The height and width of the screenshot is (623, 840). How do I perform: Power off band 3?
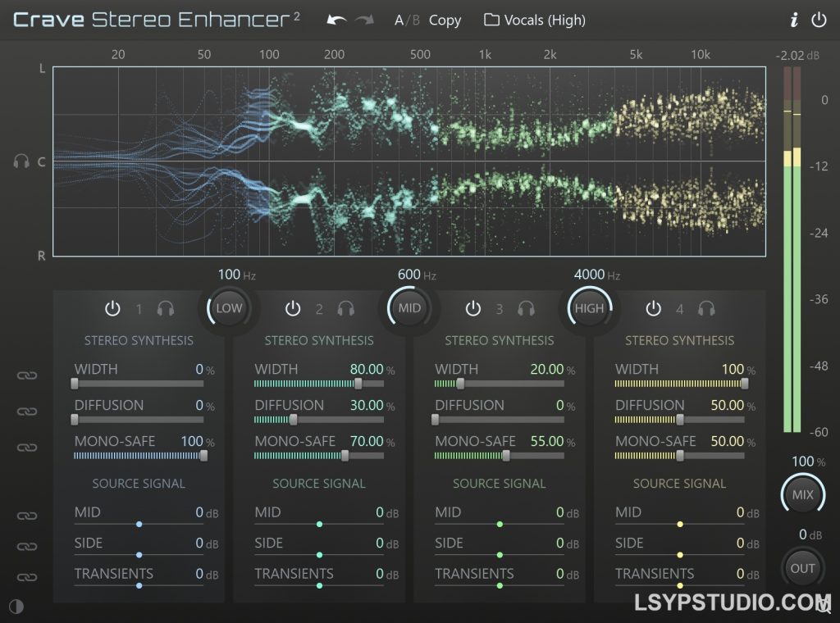(473, 309)
